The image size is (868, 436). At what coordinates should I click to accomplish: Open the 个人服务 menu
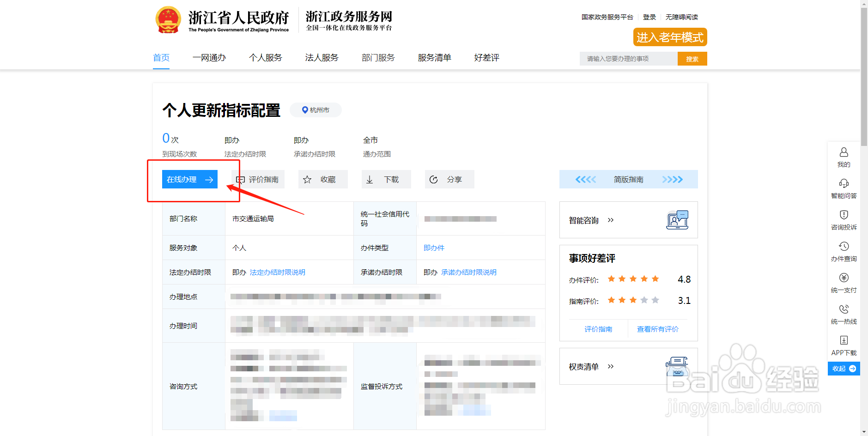pos(266,58)
